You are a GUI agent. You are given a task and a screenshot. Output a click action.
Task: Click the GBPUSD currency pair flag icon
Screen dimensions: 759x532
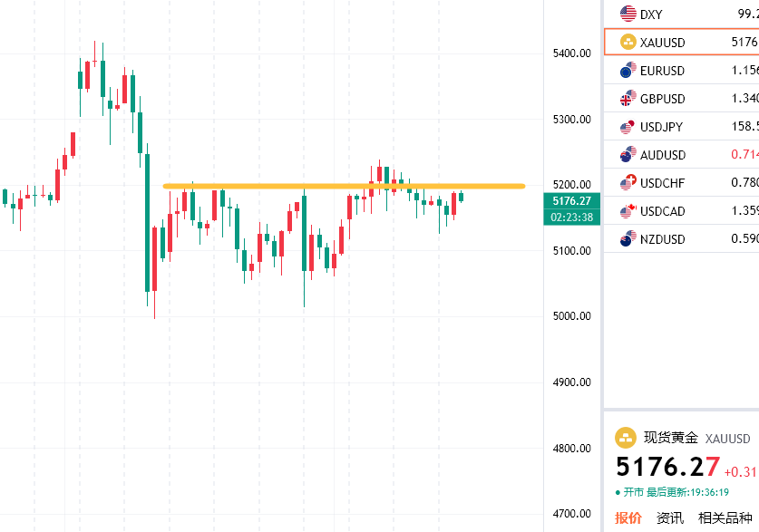pyautogui.click(x=628, y=99)
